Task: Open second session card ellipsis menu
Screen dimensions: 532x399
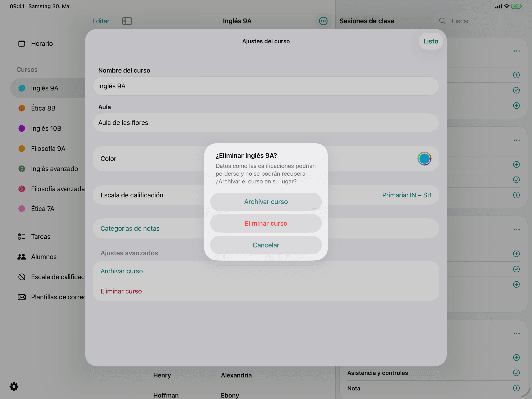Action: pos(517,140)
